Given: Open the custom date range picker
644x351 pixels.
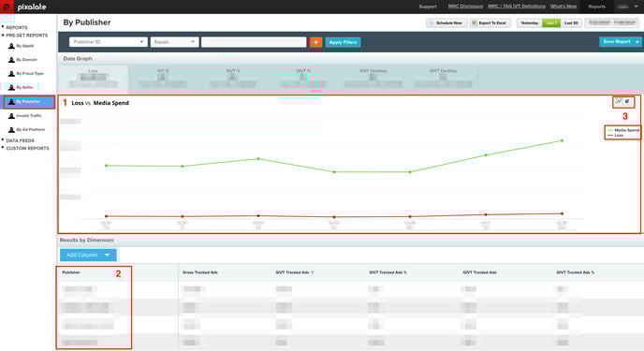Looking at the screenshot, I should tap(612, 23).
